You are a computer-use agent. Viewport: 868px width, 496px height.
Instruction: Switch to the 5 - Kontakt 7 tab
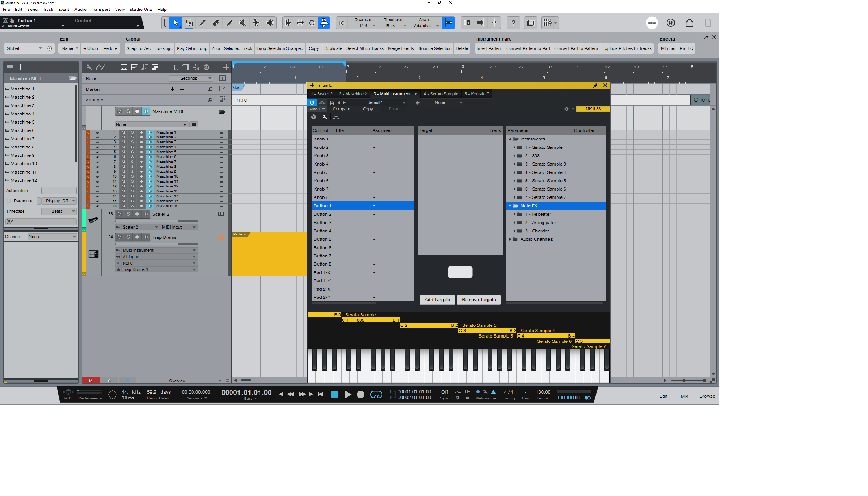click(x=477, y=94)
